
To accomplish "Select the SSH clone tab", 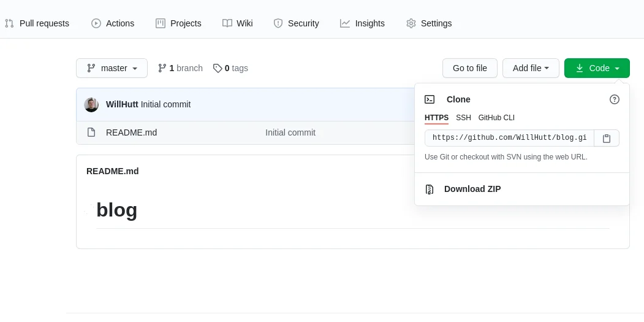I will click(x=464, y=118).
